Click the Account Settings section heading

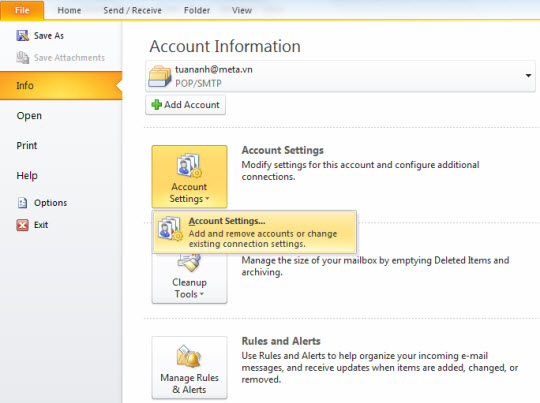click(x=282, y=150)
